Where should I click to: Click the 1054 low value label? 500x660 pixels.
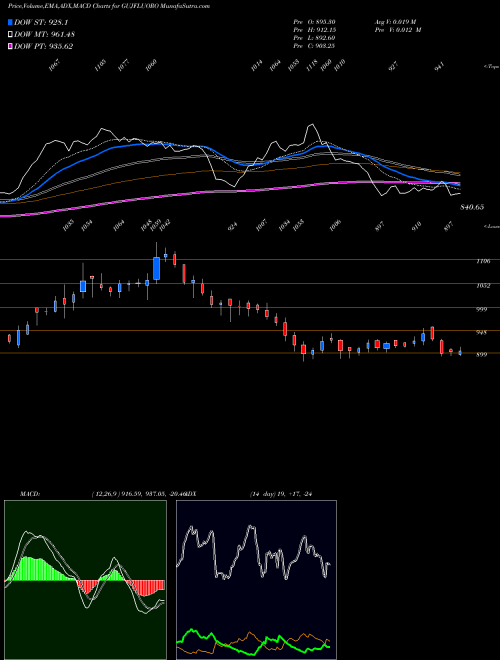pos(88,225)
